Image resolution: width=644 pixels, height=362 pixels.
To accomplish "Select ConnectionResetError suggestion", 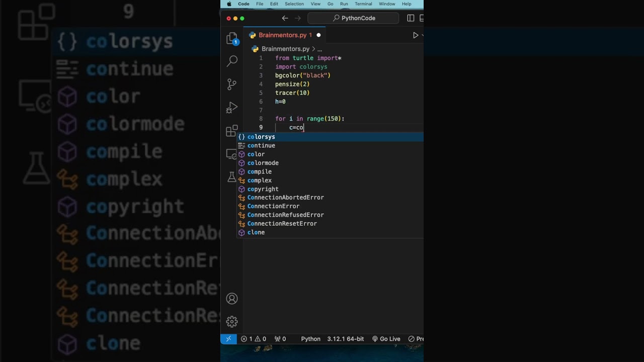I will click(330, 224).
